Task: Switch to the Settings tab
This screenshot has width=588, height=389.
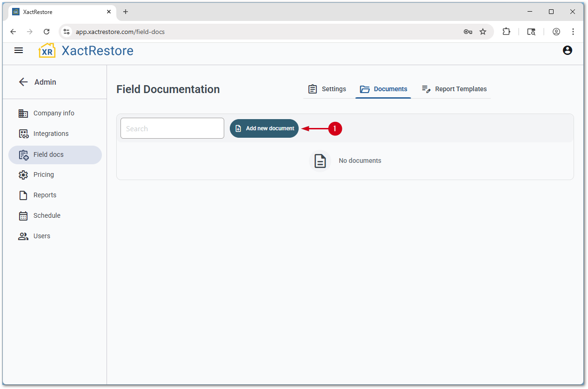Action: [x=327, y=89]
